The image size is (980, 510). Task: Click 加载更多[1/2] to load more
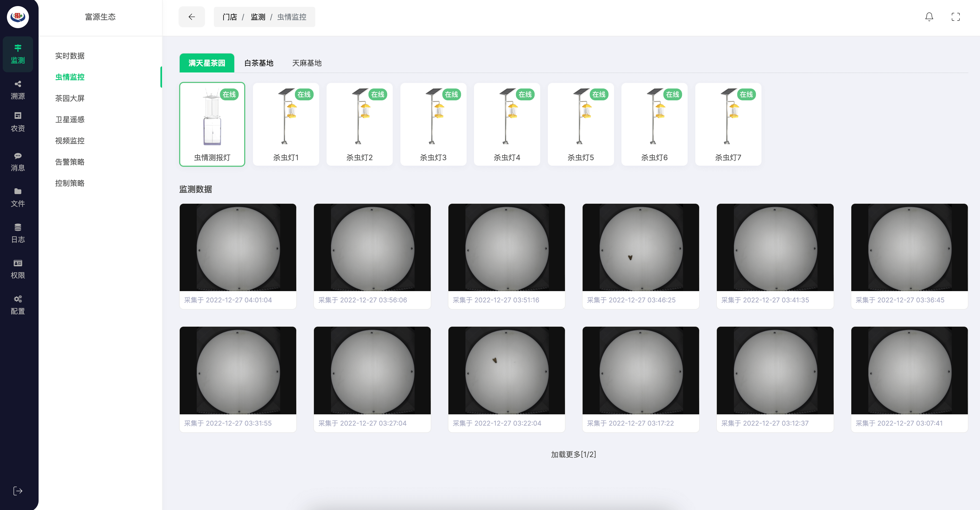(573, 454)
